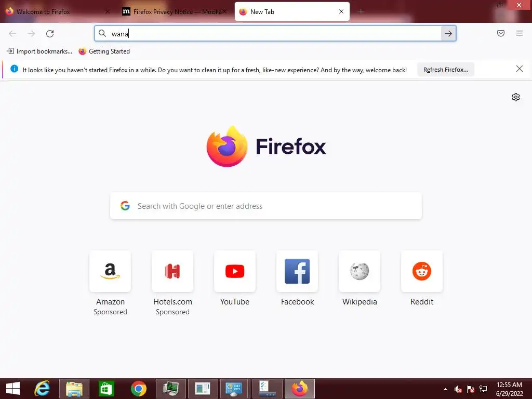Image resolution: width=532 pixels, height=399 pixels.
Task: Launch Internet Explorer from taskbar
Action: pyautogui.click(x=42, y=389)
